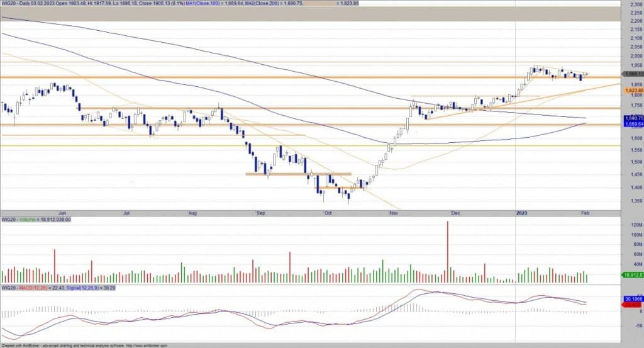Click the Sep label on the time axis
The image size is (644, 348).
[261, 213]
